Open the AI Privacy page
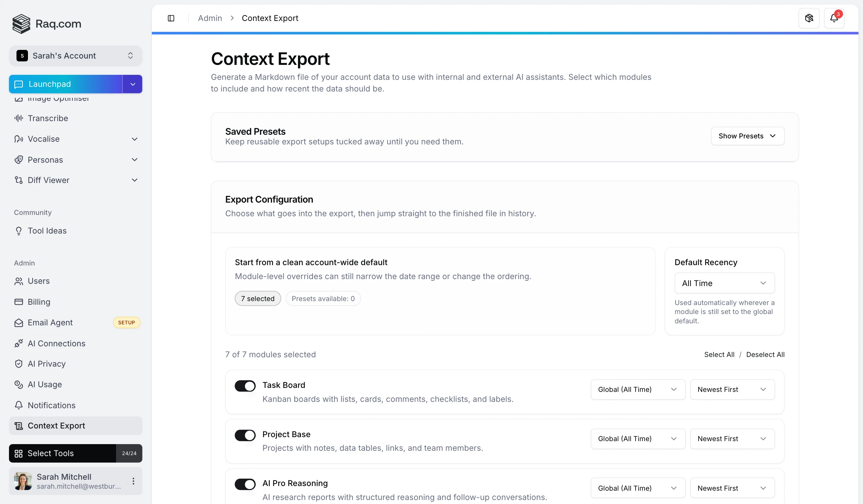This screenshot has height=504, width=863. tap(46, 364)
